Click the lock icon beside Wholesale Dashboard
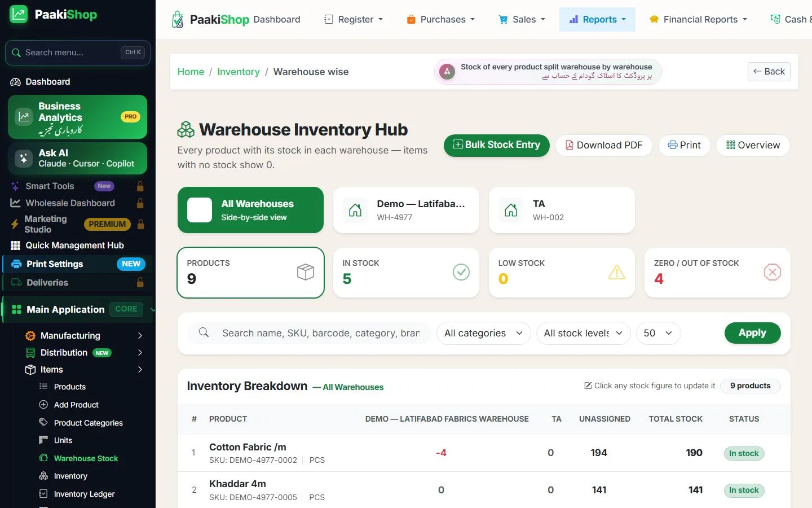Viewport: 812px width, 508px height. pos(140,203)
